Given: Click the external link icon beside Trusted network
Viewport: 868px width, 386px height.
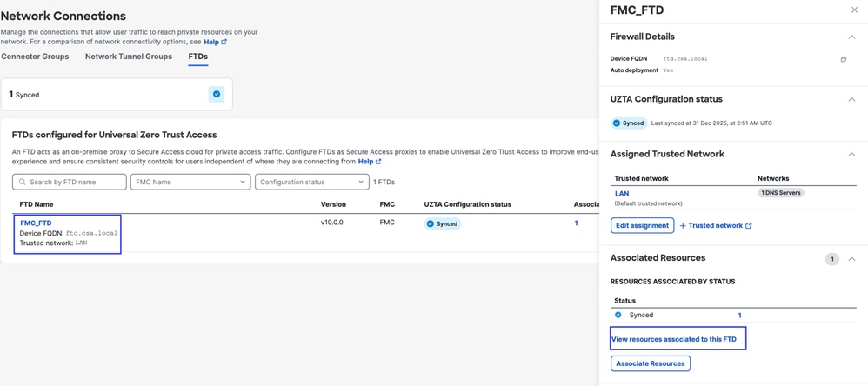Looking at the screenshot, I should [x=749, y=226].
